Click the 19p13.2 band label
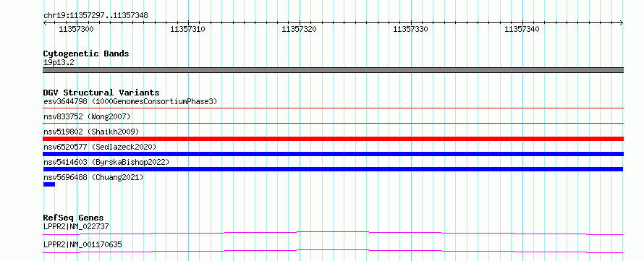The image size is (644, 261). (59, 63)
